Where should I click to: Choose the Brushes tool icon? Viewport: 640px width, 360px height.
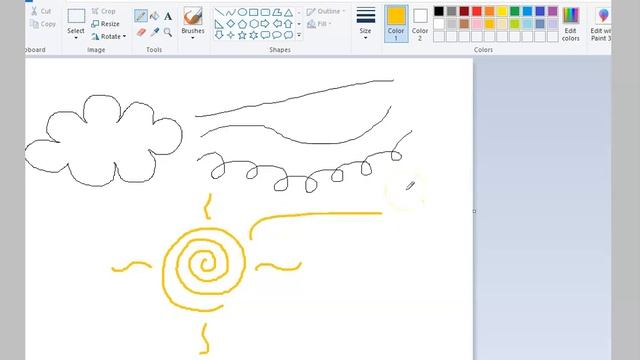point(193,16)
